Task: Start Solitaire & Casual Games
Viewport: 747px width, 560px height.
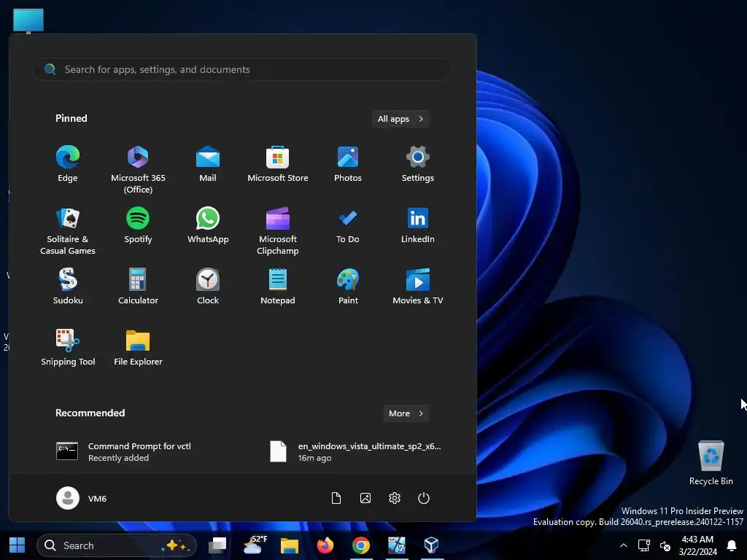Action: click(x=68, y=231)
